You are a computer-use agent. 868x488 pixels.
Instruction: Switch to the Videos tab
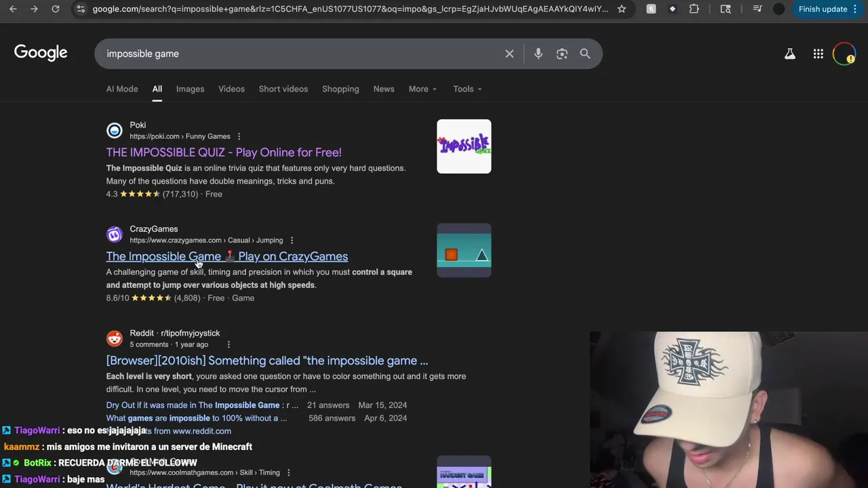coord(231,89)
